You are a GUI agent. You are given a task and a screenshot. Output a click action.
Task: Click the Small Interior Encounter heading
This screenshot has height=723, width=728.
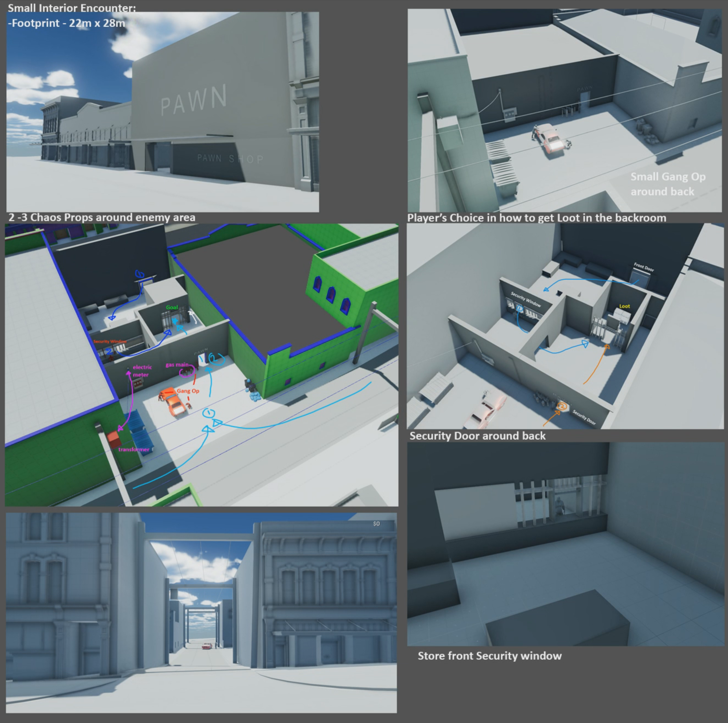tap(72, 8)
